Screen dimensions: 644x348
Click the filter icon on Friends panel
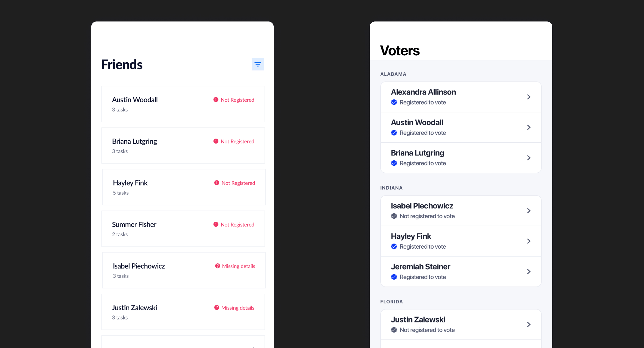pos(258,64)
